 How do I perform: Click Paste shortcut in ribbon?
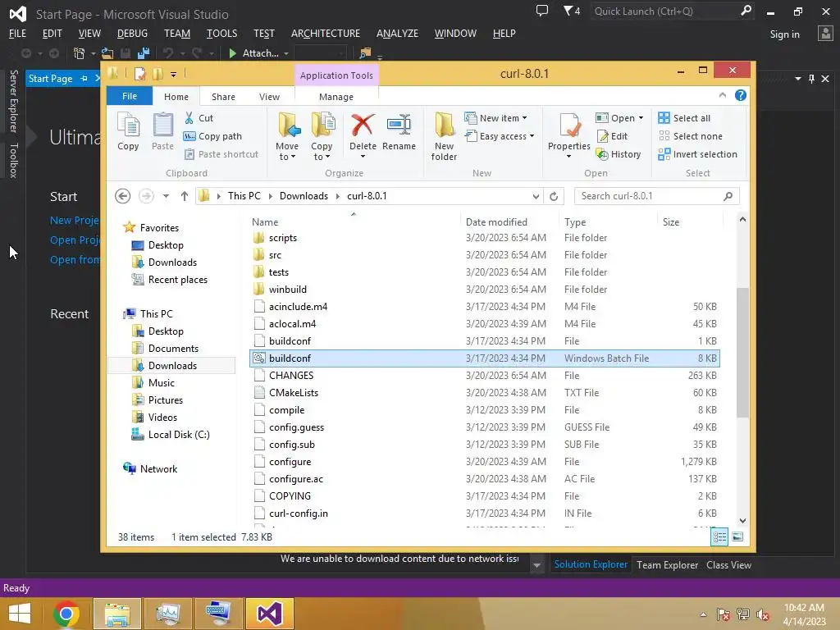(221, 154)
